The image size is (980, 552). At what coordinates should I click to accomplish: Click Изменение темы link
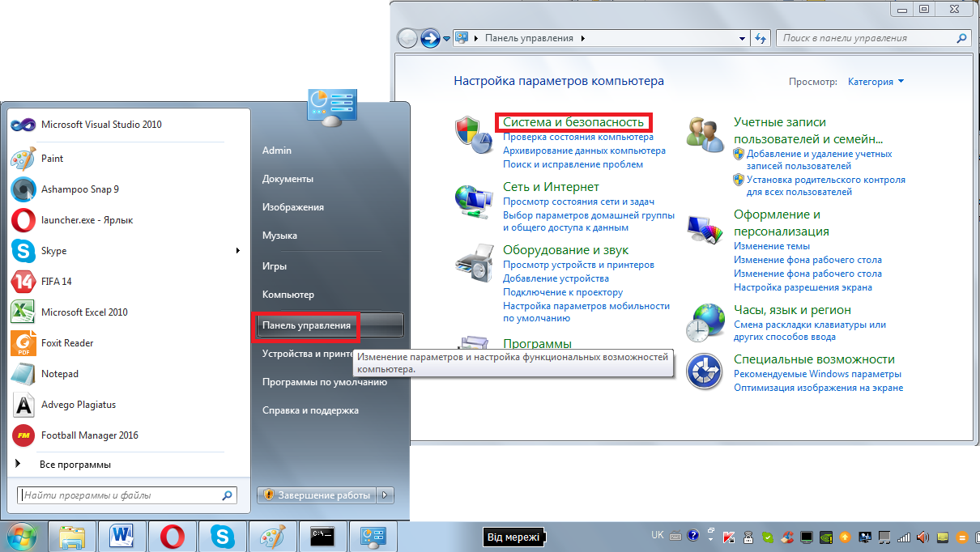(772, 246)
